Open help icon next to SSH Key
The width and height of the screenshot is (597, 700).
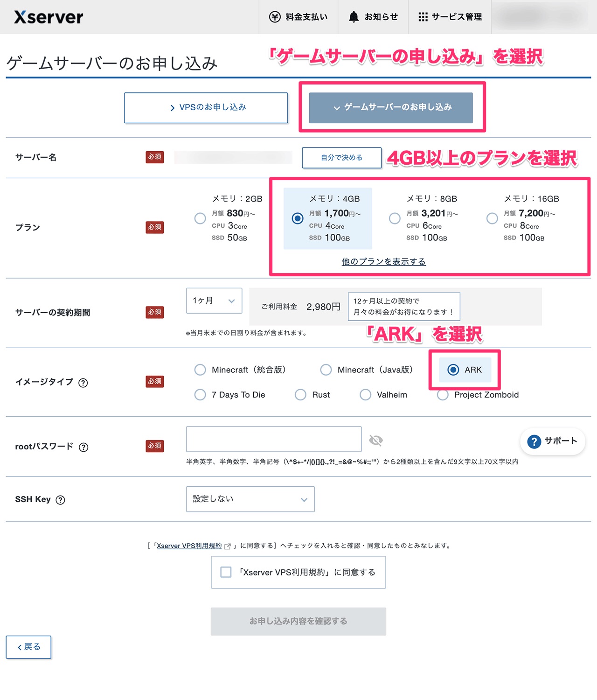60,500
